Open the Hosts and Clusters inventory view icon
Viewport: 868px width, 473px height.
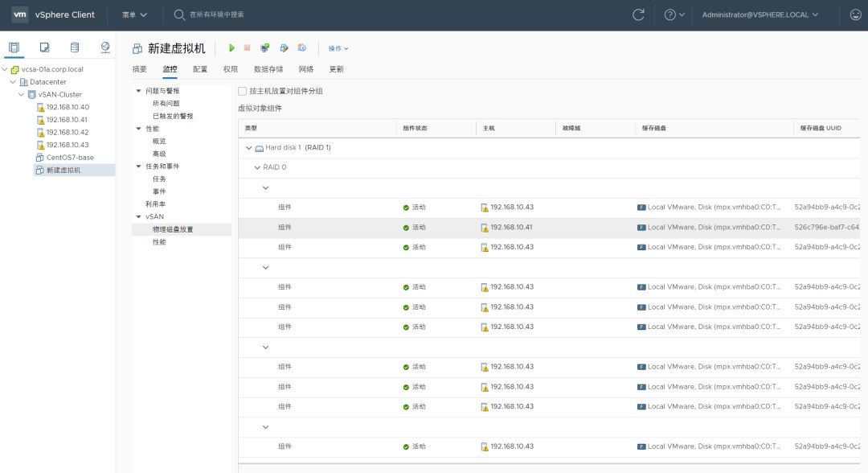pyautogui.click(x=14, y=47)
